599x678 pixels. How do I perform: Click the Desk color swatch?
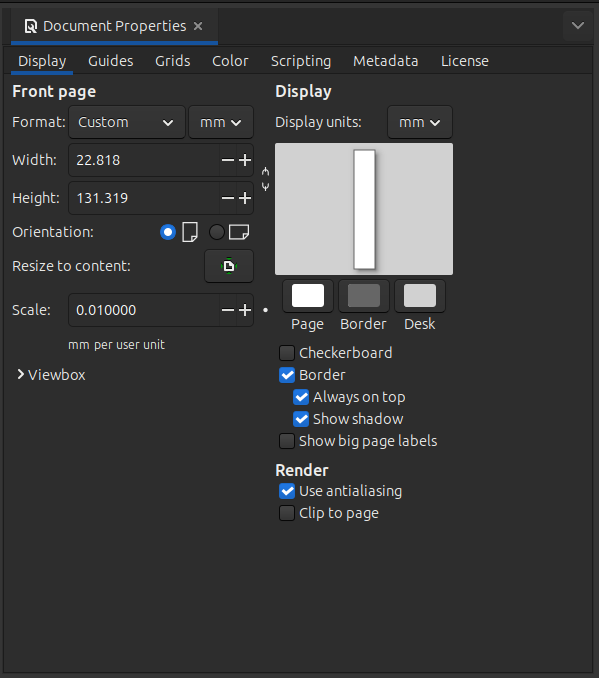pyautogui.click(x=420, y=296)
